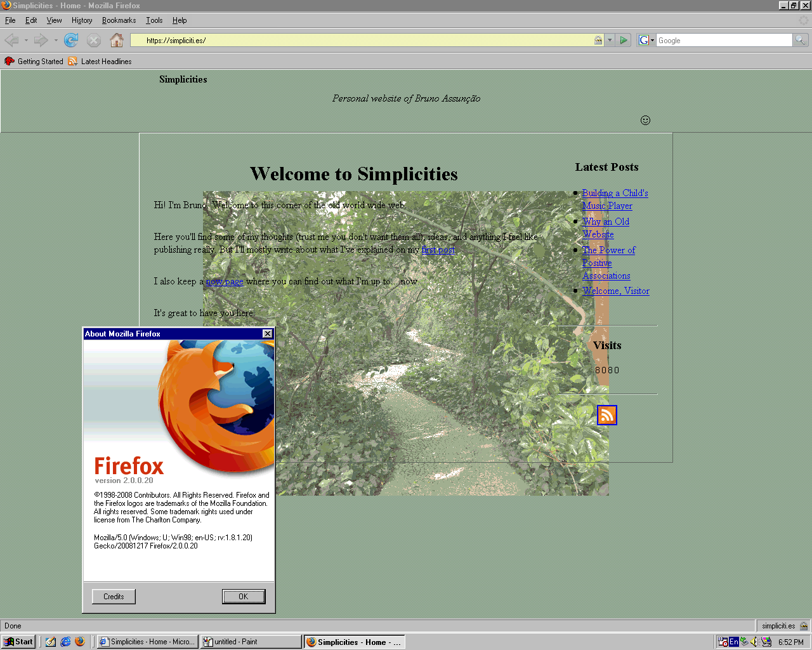Open the Getting Started bookmark
This screenshot has height=650, width=812.
coord(34,62)
